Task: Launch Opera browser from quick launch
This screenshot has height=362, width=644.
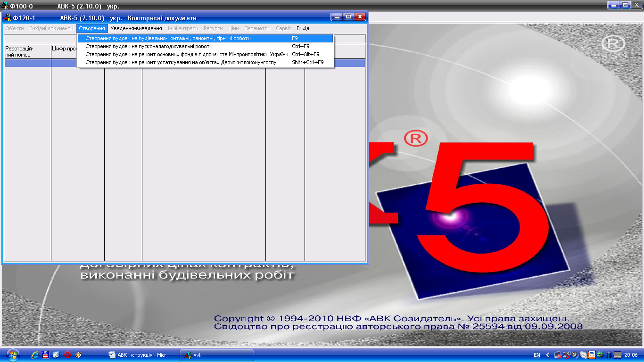Action: [67, 354]
